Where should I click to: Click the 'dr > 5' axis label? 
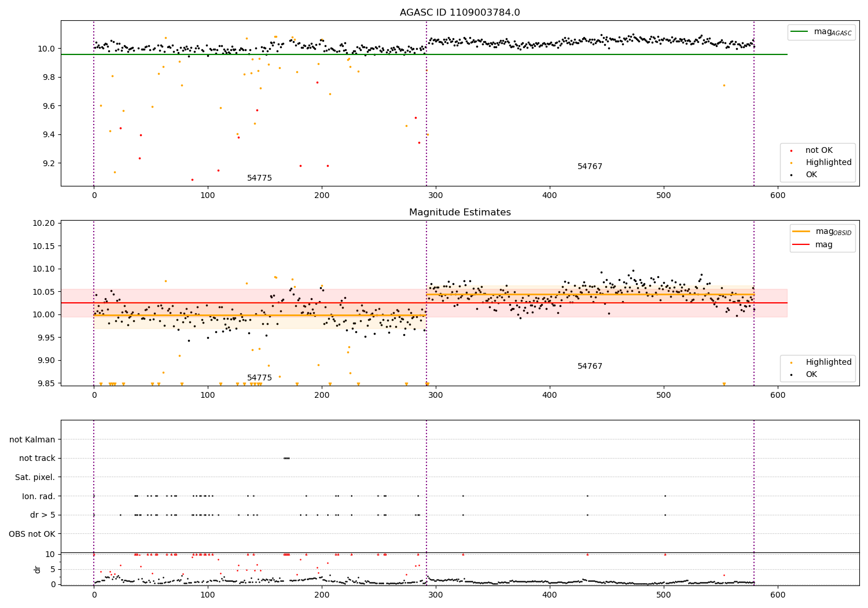43,515
